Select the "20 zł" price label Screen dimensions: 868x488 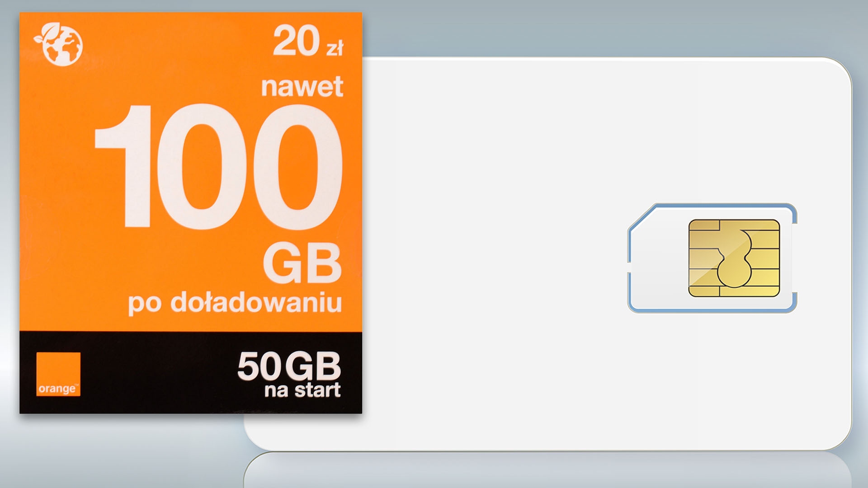(x=308, y=41)
